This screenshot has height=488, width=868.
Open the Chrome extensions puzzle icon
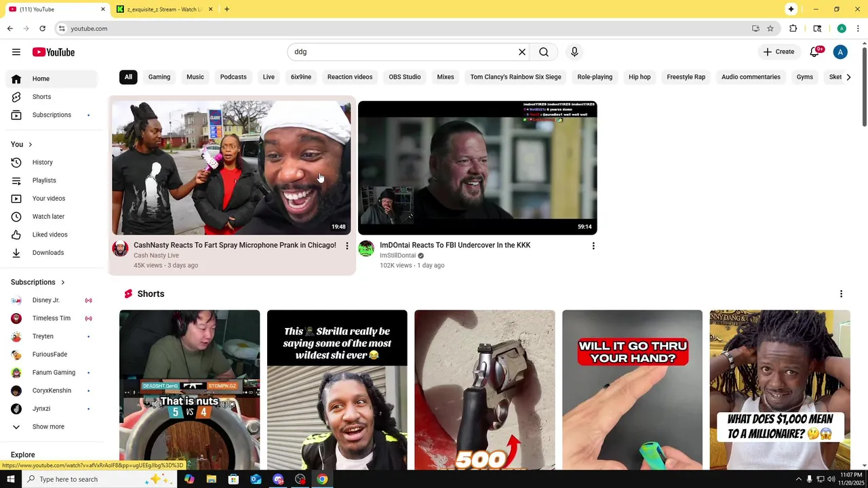(793, 28)
